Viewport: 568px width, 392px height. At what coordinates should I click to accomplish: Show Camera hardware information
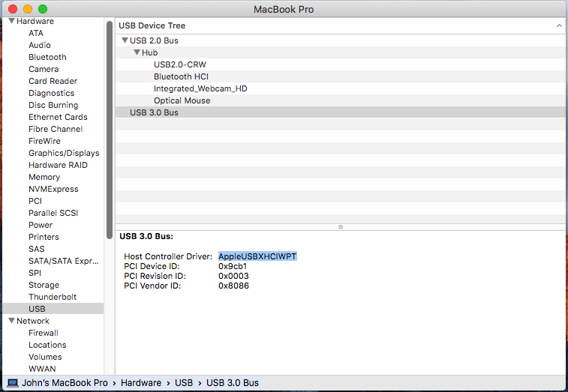(x=44, y=69)
